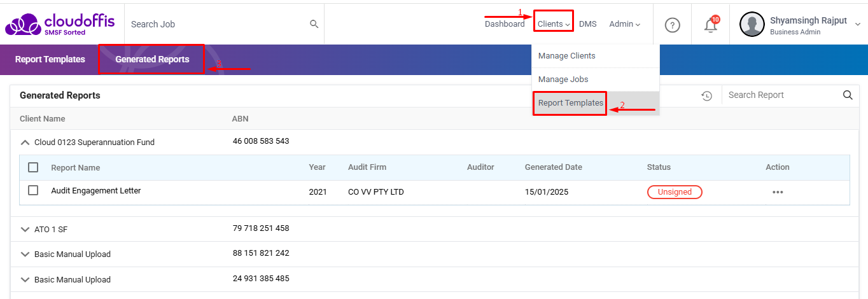This screenshot has width=868, height=299.
Task: Click the CO VV PTY LTD cell
Action: coord(376,192)
